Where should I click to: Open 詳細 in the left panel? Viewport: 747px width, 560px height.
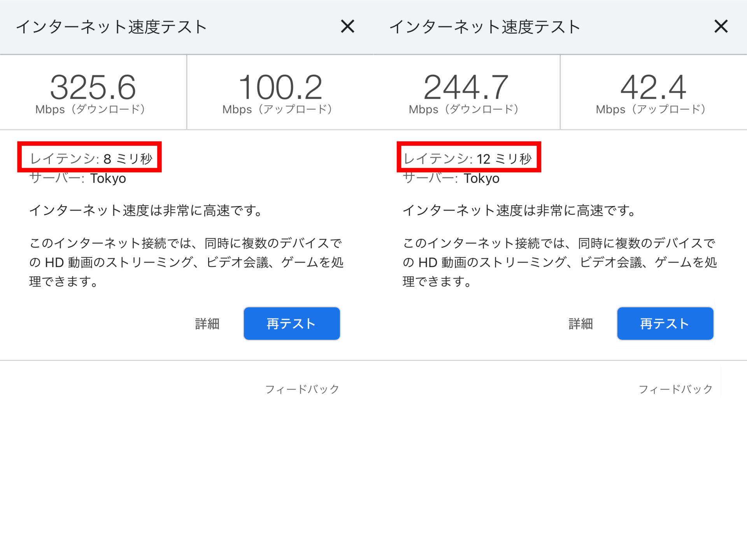point(207,324)
